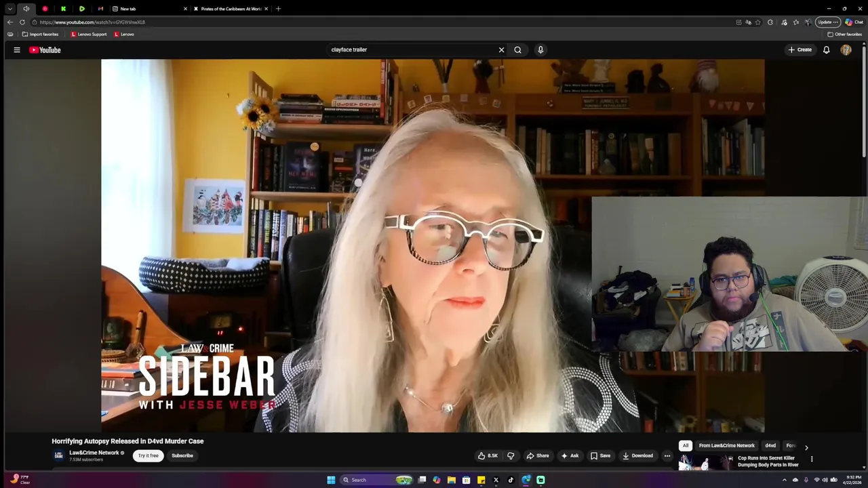Select From Law&Crime Network chip
The height and width of the screenshot is (488, 868).
pos(727,445)
